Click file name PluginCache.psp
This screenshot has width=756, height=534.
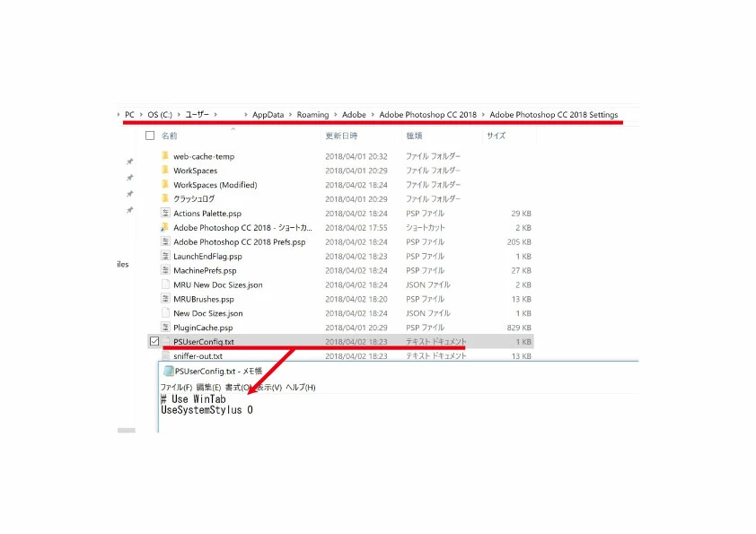point(203,328)
